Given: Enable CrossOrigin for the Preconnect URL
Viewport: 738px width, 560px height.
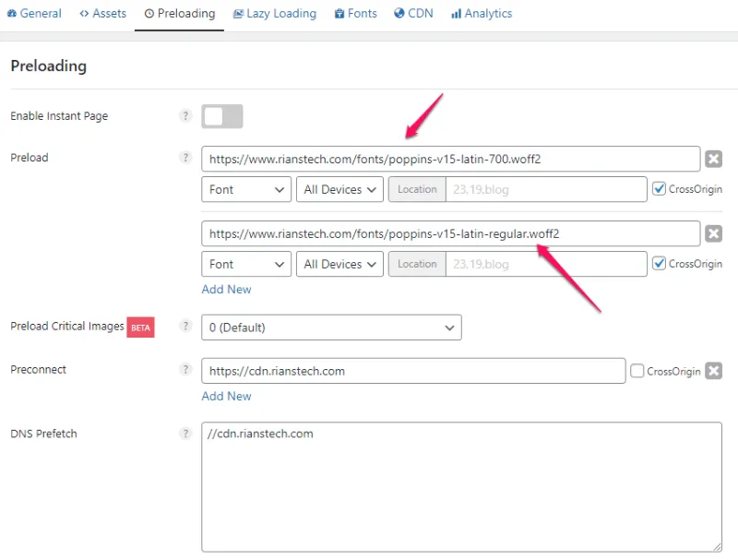Looking at the screenshot, I should pos(637,371).
